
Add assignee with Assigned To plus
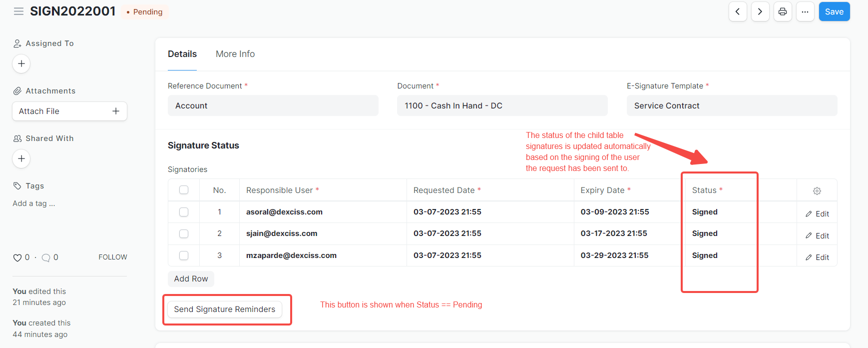(x=21, y=64)
